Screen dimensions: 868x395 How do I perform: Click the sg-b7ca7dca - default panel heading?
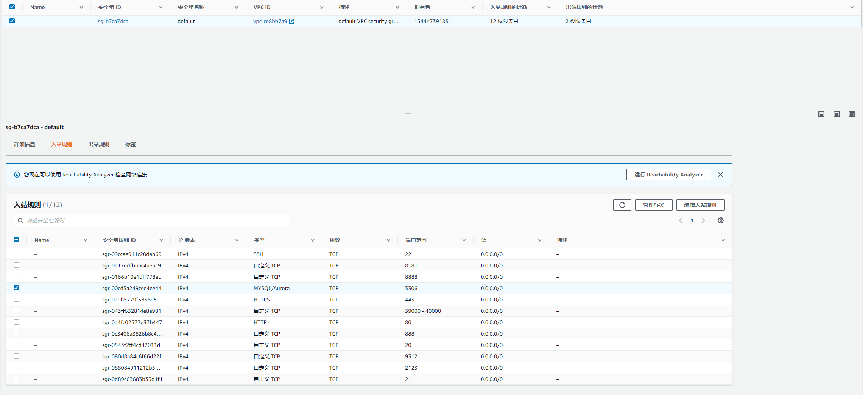pyautogui.click(x=35, y=127)
